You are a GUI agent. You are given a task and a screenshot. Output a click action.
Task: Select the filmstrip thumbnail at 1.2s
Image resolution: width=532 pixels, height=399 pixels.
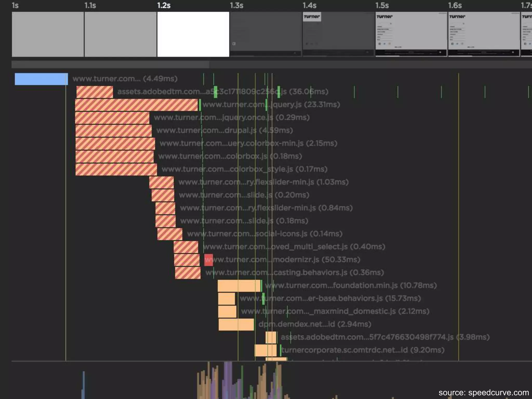pyautogui.click(x=193, y=34)
